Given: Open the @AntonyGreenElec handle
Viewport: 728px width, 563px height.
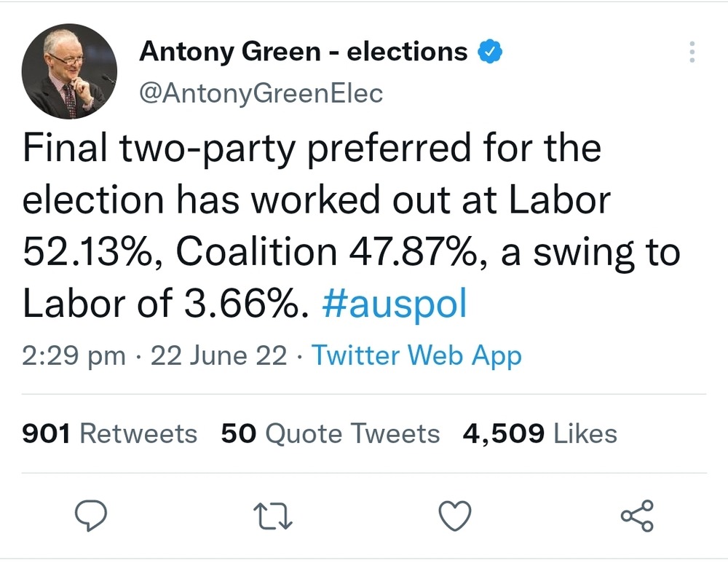Looking at the screenshot, I should (261, 93).
